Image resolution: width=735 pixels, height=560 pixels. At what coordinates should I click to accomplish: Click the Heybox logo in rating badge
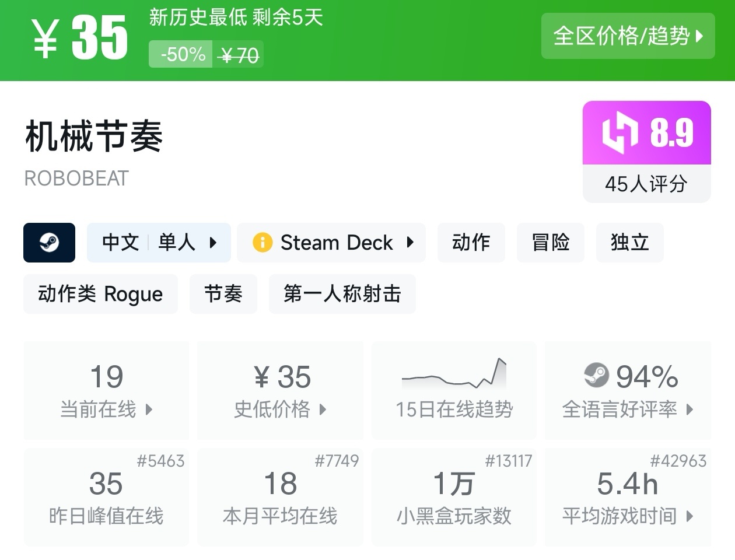pyautogui.click(x=619, y=133)
